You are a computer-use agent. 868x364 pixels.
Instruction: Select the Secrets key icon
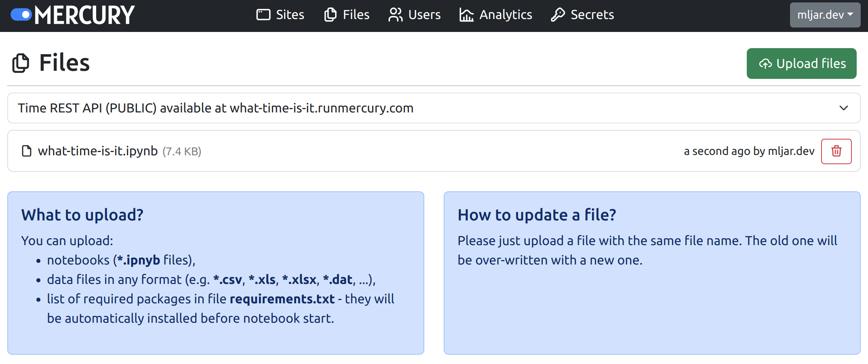click(557, 15)
